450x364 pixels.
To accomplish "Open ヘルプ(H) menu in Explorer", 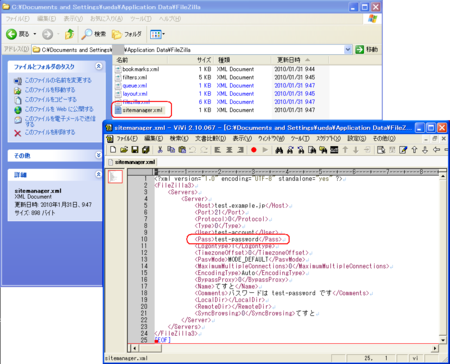I will click(170, 19).
